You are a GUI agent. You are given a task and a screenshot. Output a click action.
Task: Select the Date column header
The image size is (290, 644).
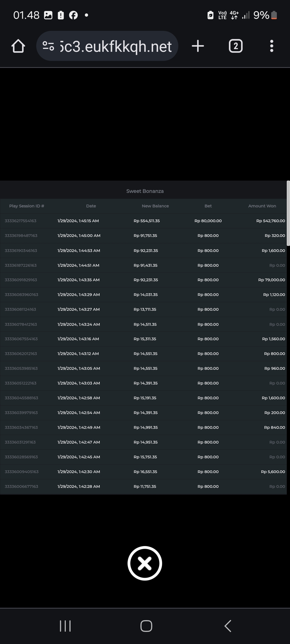91,206
